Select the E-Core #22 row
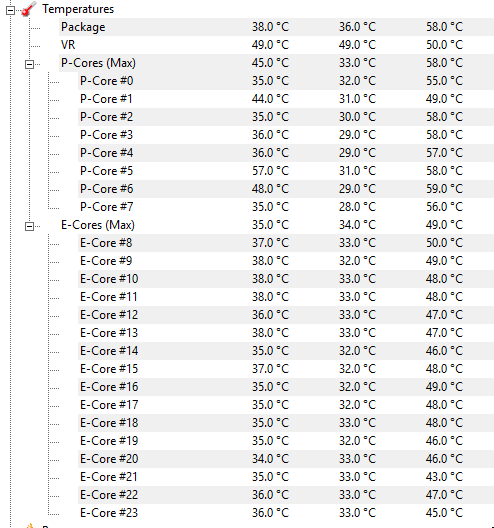 click(x=286, y=495)
